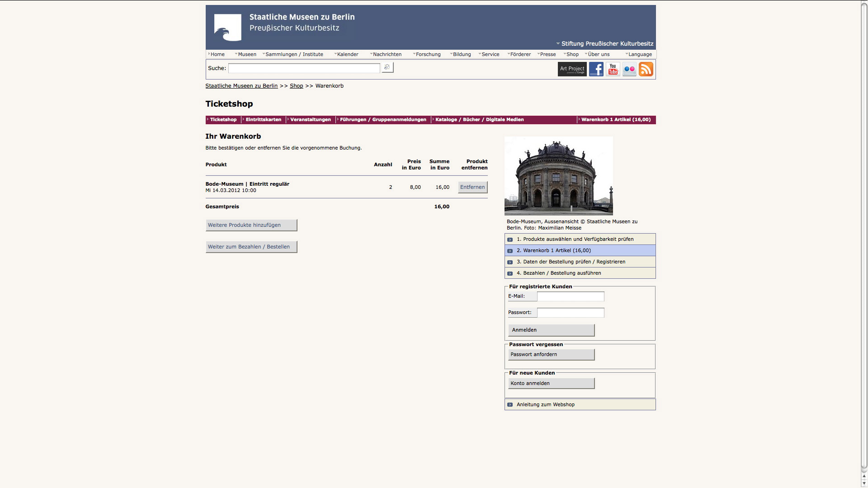Open Kataloge / Bücher / Digitale Medien tab

point(479,120)
